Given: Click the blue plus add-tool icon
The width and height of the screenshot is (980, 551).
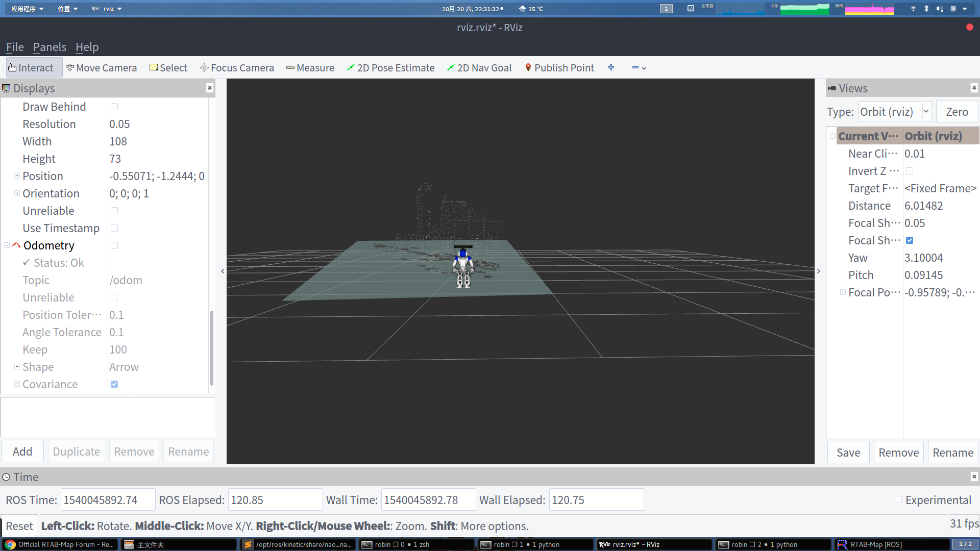Looking at the screenshot, I should pyautogui.click(x=611, y=68).
